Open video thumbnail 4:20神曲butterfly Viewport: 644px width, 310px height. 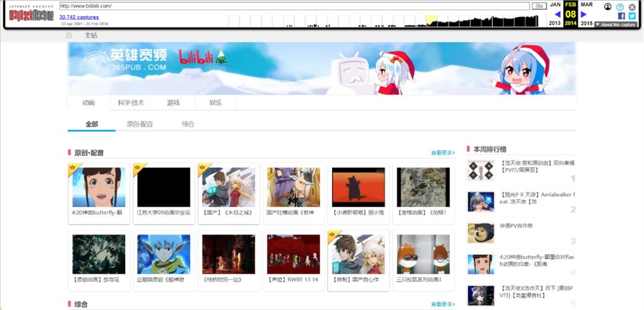click(99, 187)
